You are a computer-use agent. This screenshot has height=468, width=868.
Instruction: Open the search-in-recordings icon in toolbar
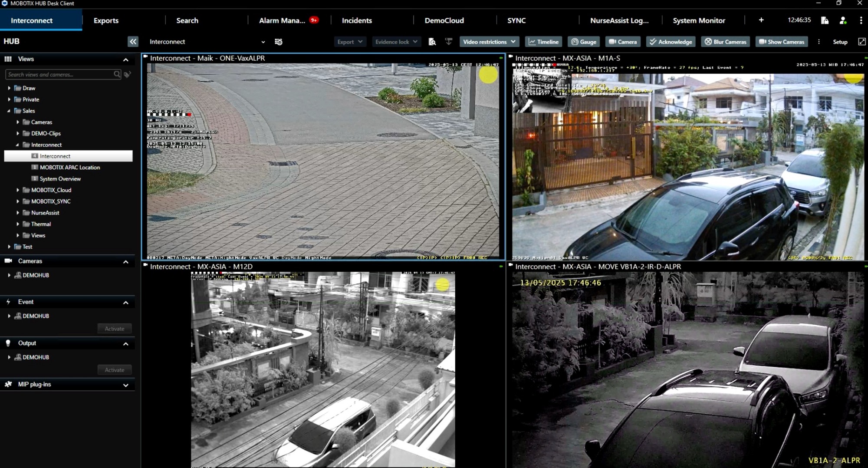[x=432, y=42]
